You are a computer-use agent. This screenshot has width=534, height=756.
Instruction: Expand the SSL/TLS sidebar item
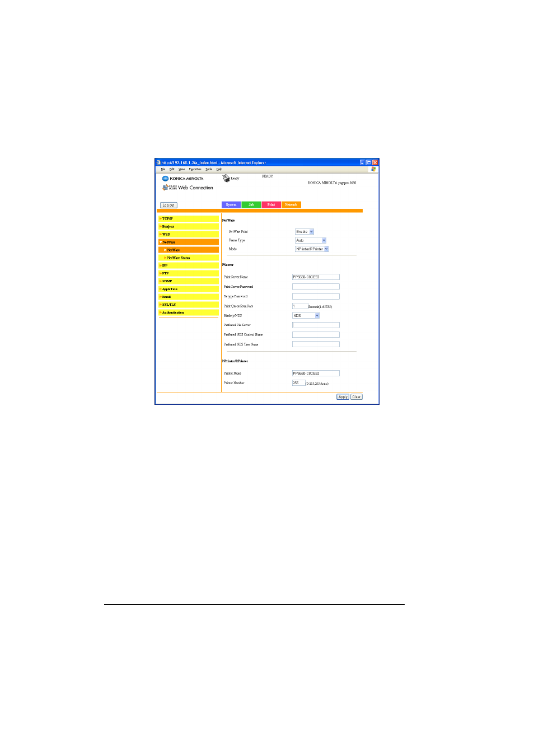click(x=189, y=305)
